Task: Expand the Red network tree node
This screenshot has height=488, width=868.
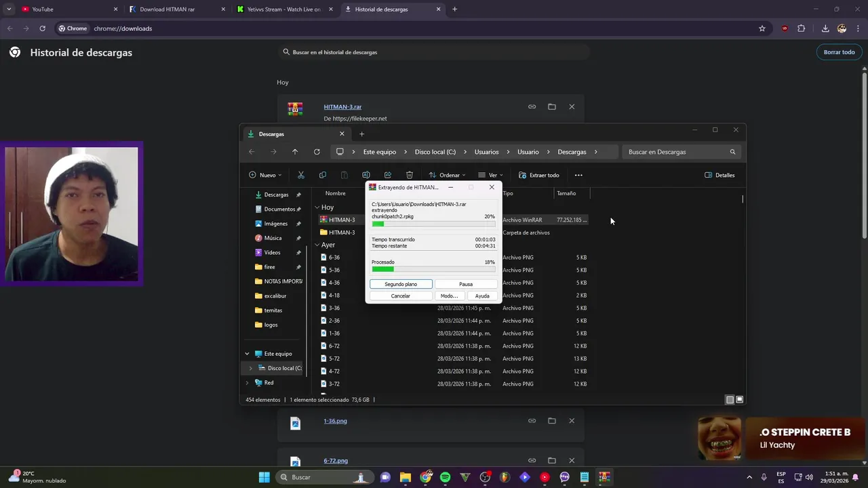Action: tap(247, 383)
